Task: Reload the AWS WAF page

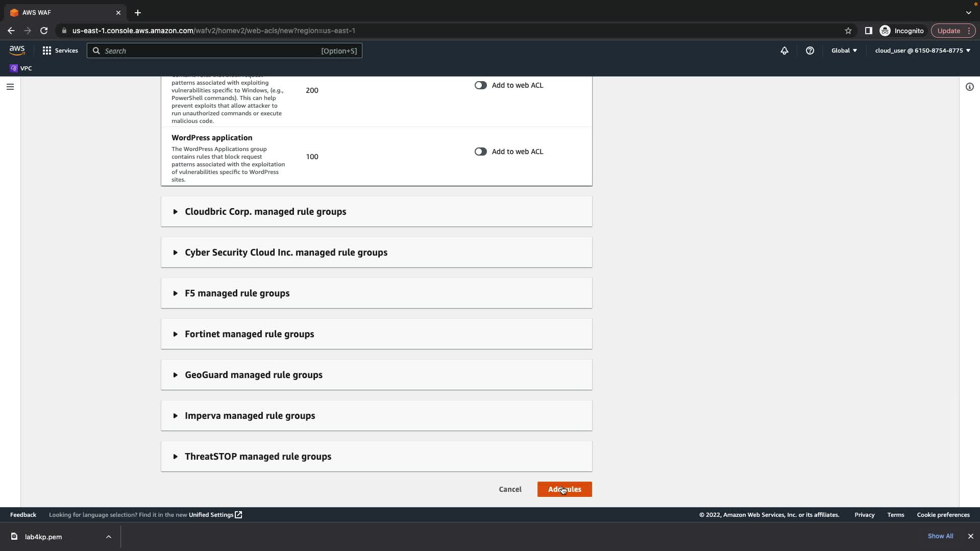Action: click(x=44, y=31)
